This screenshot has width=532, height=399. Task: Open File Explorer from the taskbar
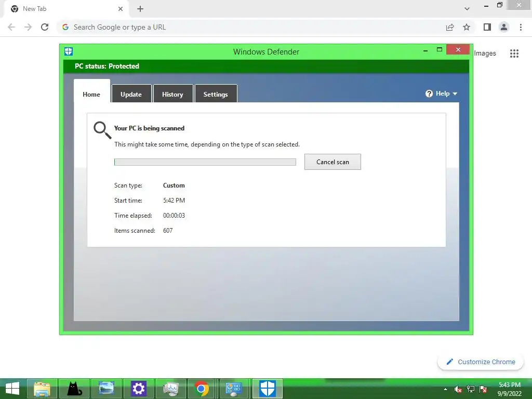(42, 389)
